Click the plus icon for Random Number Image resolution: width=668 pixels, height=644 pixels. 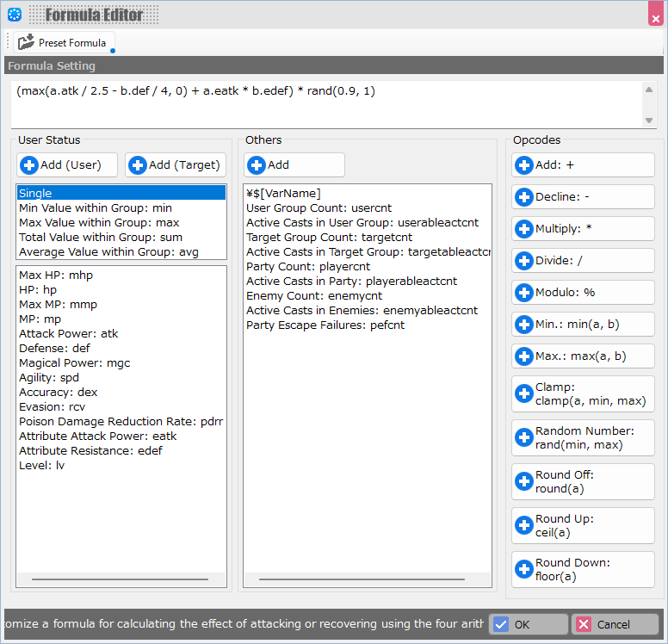(523, 437)
